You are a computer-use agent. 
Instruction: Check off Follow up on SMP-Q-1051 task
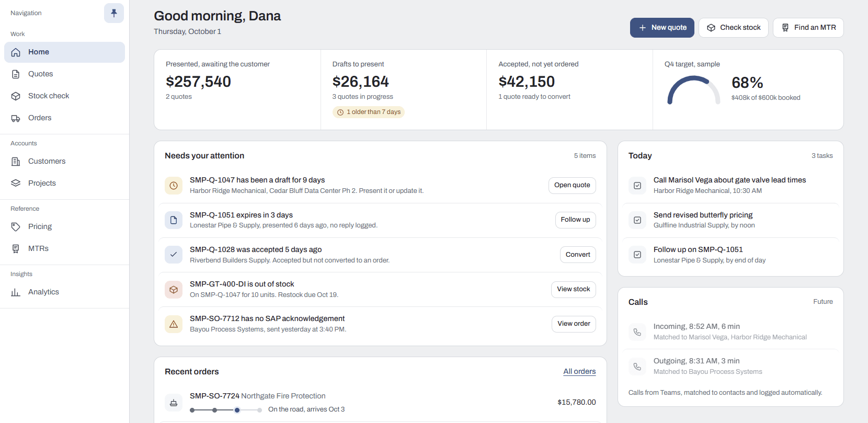[637, 255]
